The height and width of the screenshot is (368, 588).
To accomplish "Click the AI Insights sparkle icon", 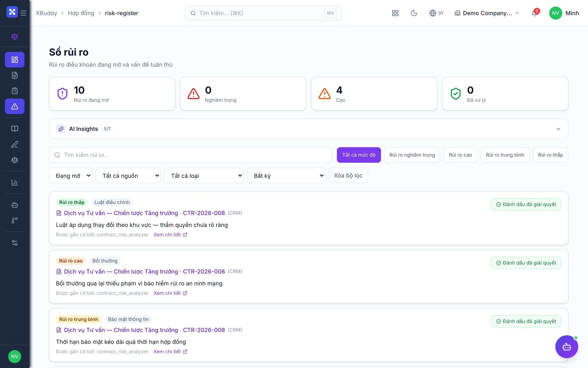I will point(61,129).
